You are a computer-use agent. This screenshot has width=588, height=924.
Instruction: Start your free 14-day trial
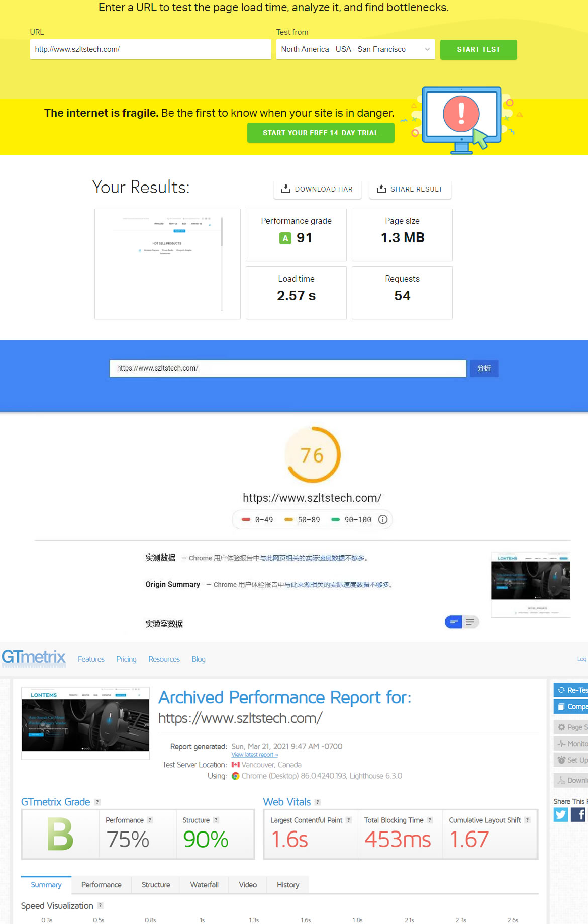coord(321,133)
